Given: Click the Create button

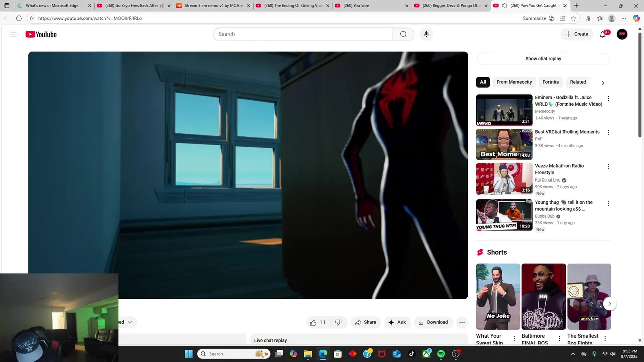Looking at the screenshot, I should click(576, 34).
